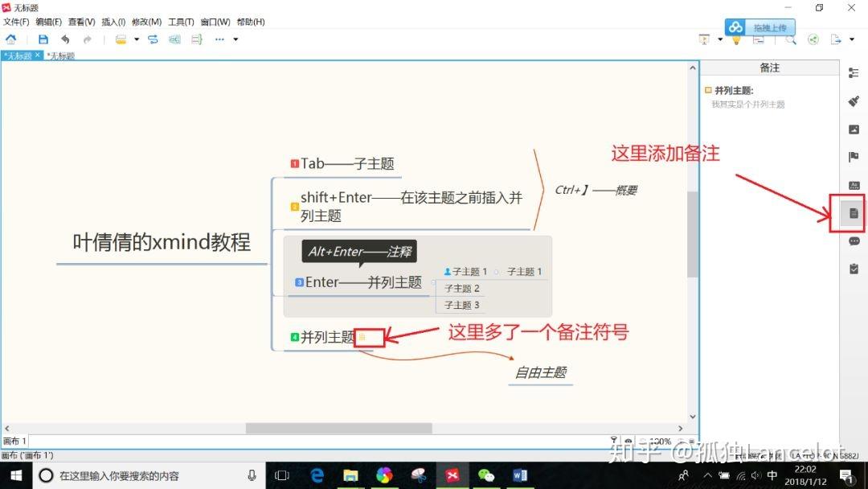Screen dimensions: 868x489
Task: Click the red priority 1 marker on Tab topic
Action: pos(295,164)
